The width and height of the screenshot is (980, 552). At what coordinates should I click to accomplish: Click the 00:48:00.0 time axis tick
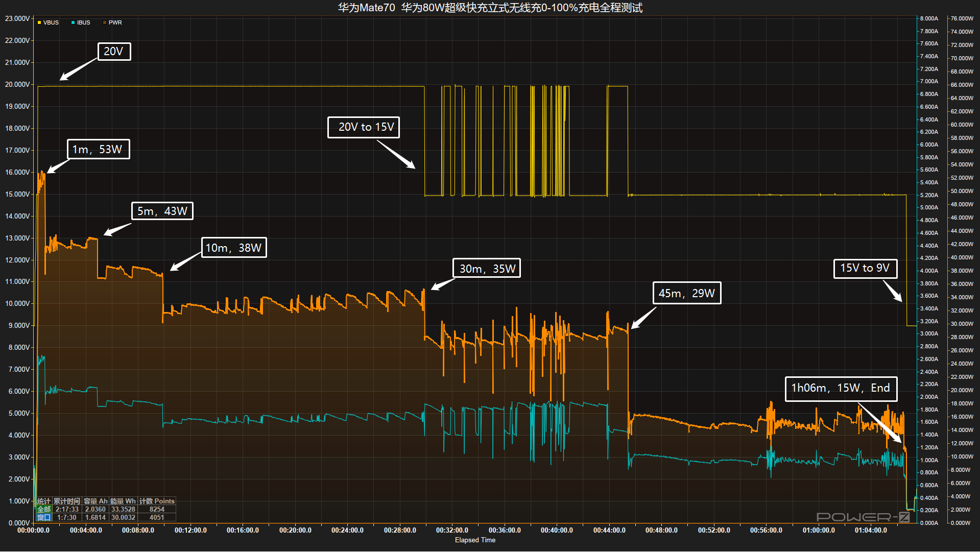click(661, 530)
